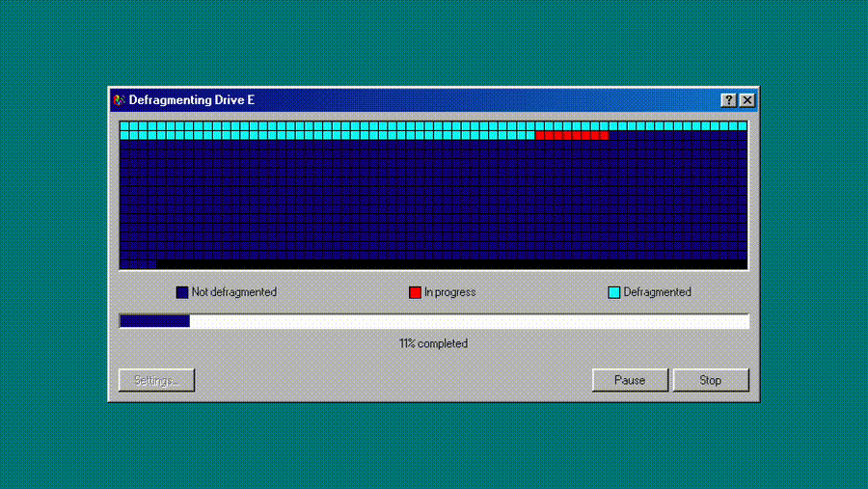Click the "11% completed" text

pos(433,343)
